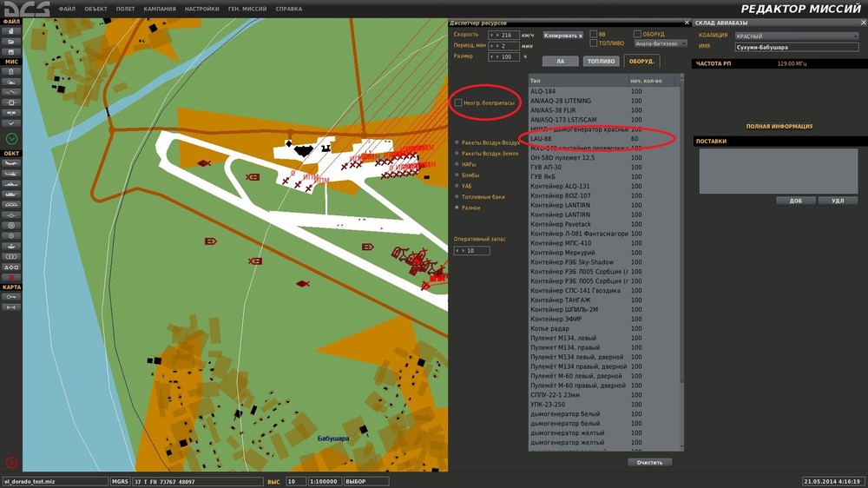Enable the ТОПЛИВО checkbox near Копировать
868x488 pixels.
(594, 43)
